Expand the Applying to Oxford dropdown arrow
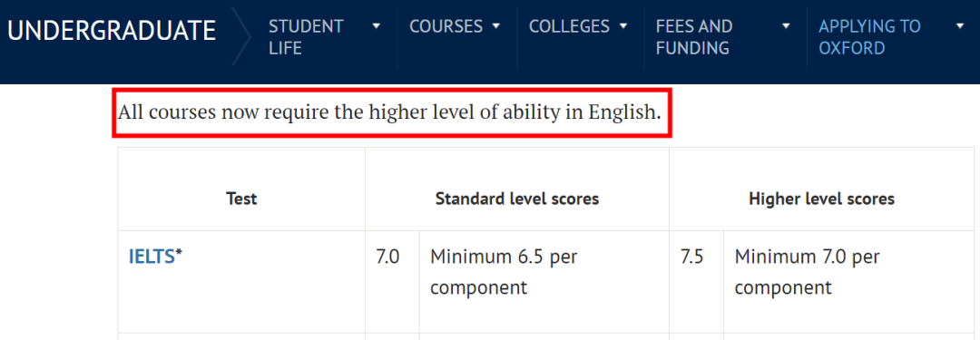 pyautogui.click(x=961, y=26)
